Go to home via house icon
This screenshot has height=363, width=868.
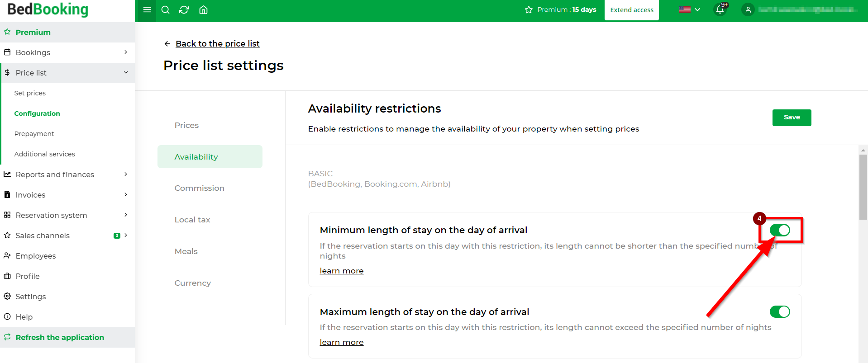pyautogui.click(x=203, y=10)
